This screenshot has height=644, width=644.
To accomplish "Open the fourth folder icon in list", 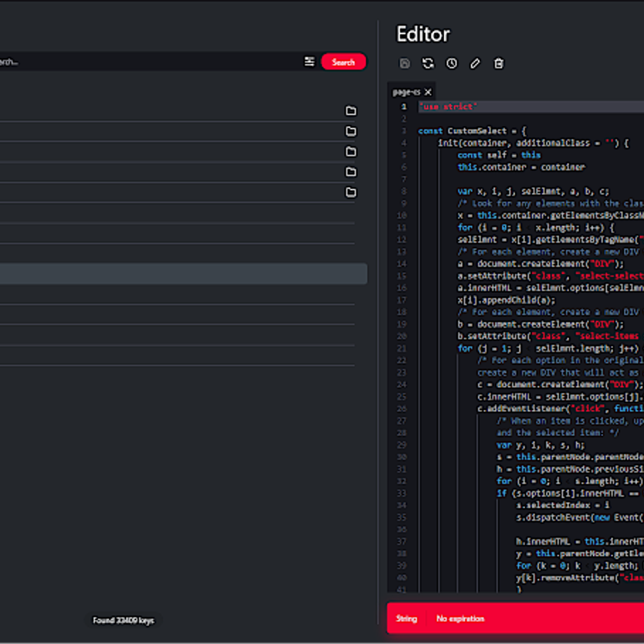I will click(x=351, y=172).
